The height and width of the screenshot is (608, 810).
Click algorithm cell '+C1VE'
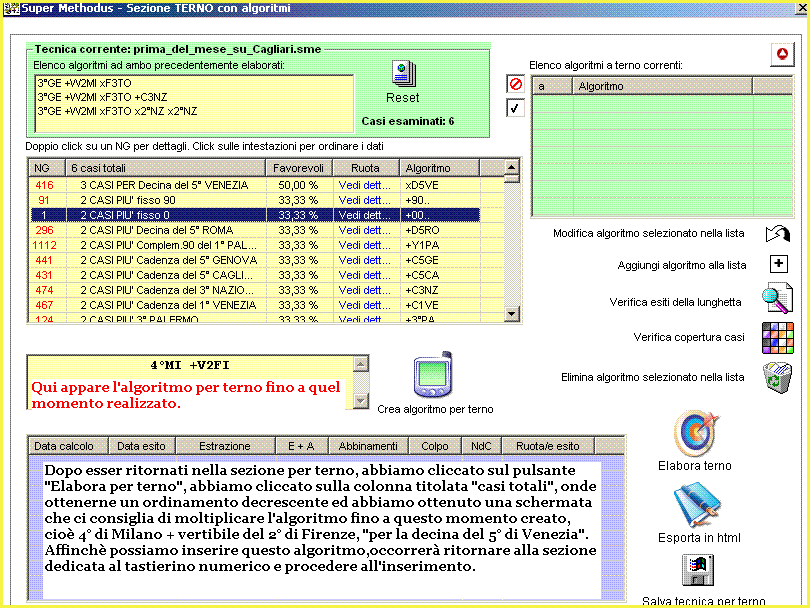pyautogui.click(x=422, y=305)
